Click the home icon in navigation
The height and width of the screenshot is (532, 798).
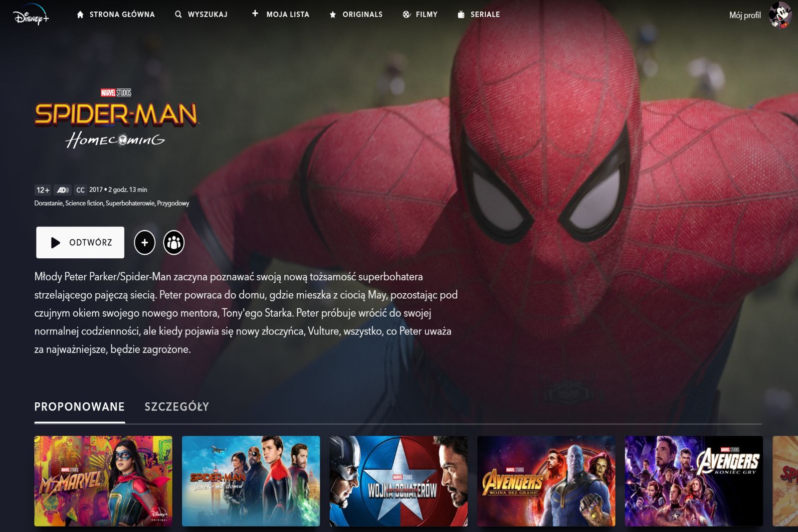click(x=80, y=14)
